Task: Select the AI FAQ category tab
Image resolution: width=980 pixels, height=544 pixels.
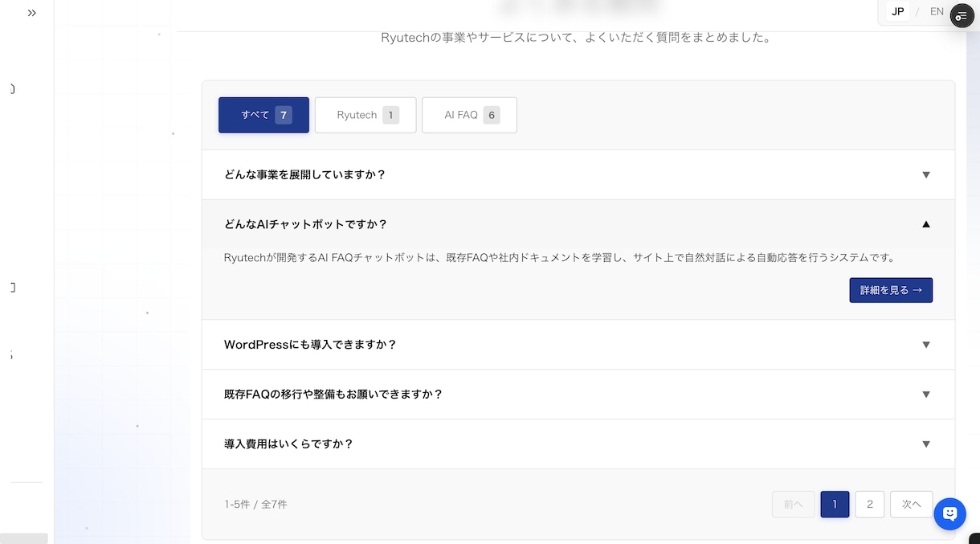Action: (469, 115)
